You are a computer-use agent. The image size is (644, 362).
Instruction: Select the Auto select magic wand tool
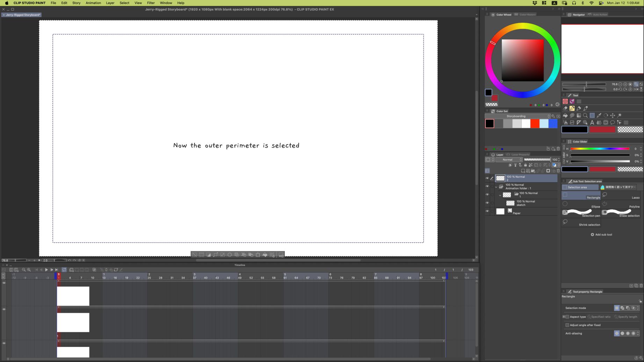(x=619, y=116)
